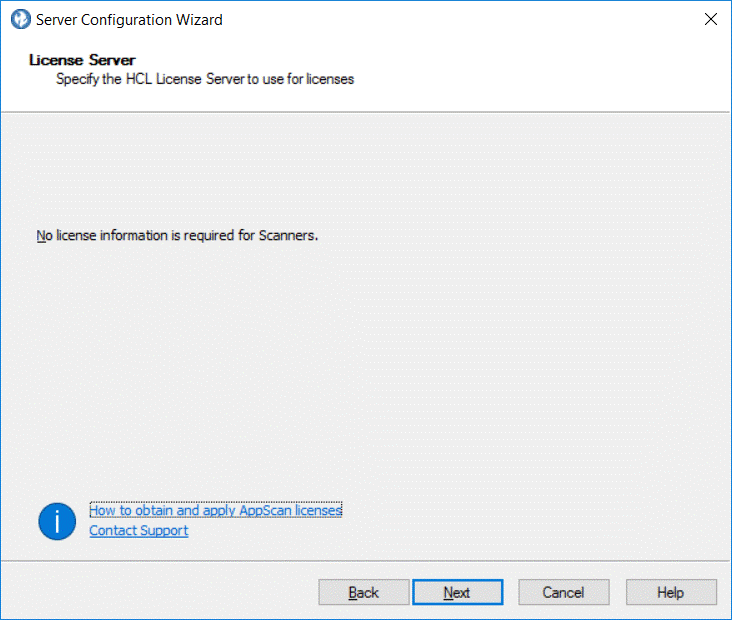Click the empty title bar area

(x=450, y=19)
